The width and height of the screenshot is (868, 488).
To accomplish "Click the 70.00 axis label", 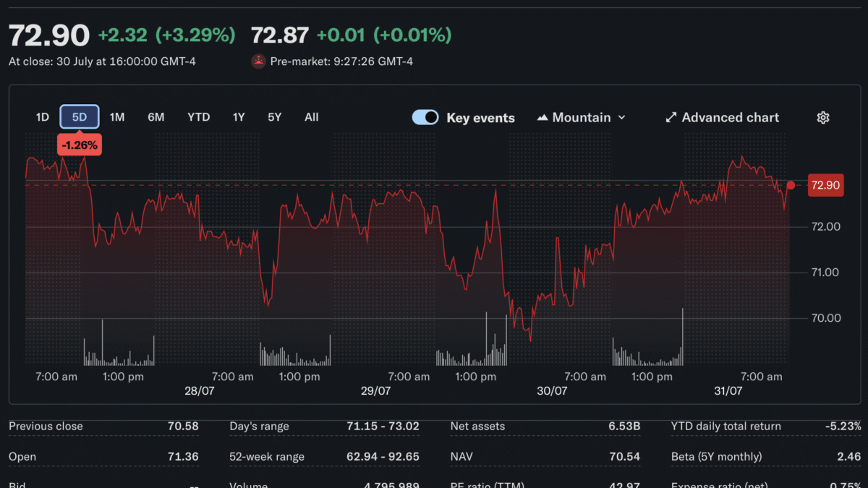I will click(x=825, y=318).
